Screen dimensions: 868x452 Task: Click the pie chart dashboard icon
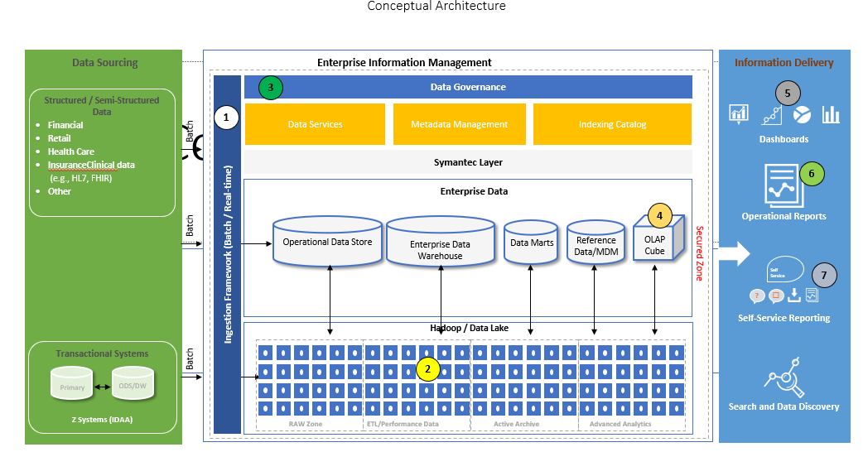[x=802, y=114]
